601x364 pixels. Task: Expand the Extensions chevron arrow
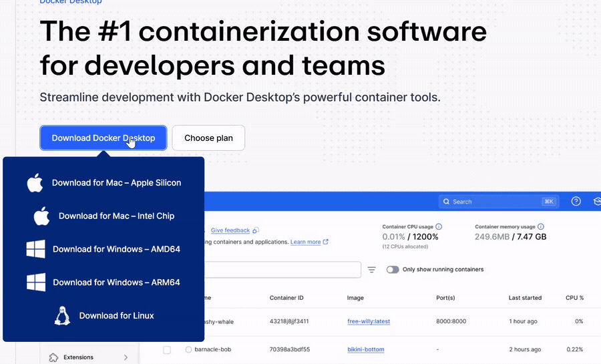point(126,357)
